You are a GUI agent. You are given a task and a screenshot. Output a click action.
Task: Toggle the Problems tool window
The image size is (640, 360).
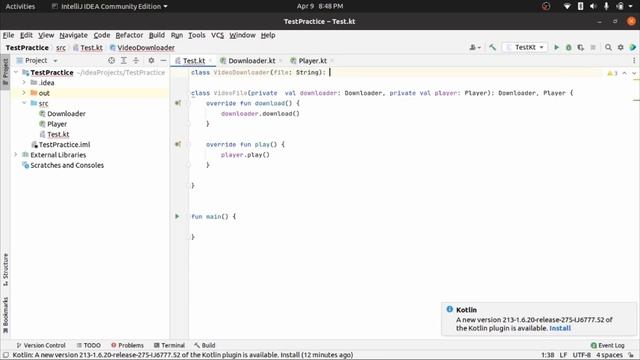127,345
